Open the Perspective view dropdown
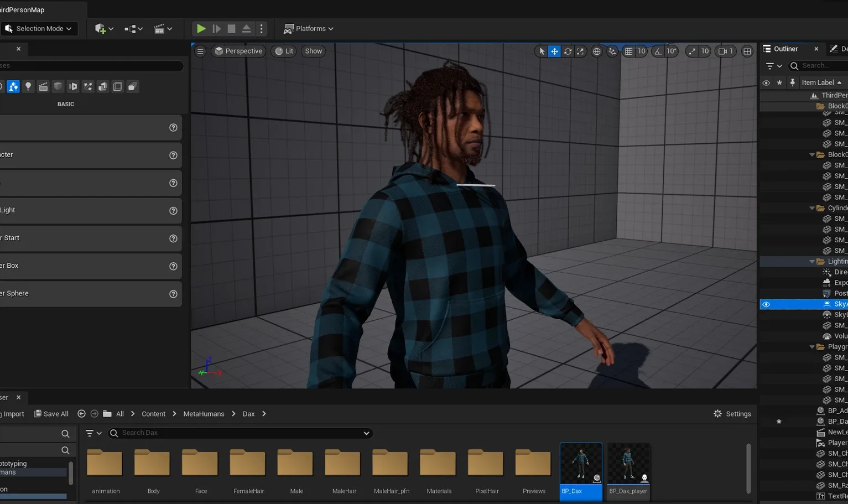Image resolution: width=848 pixels, height=504 pixels. tap(238, 51)
